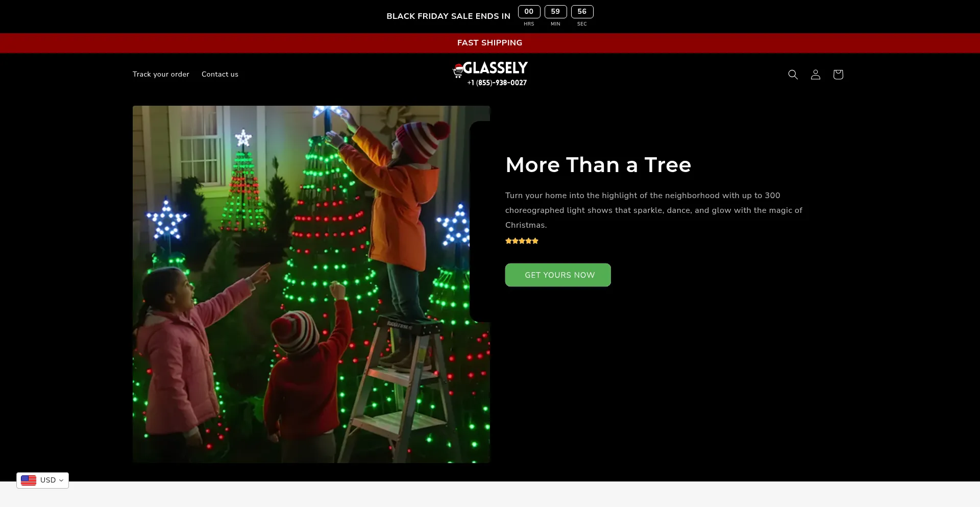Click the Glassely logo
Screen dimensions: 980x507
click(x=490, y=74)
